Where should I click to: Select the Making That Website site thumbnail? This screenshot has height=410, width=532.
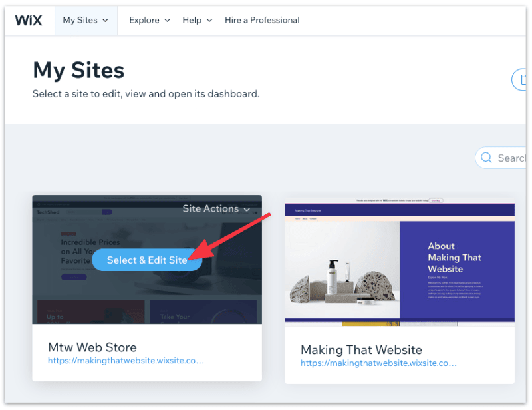[398, 260]
